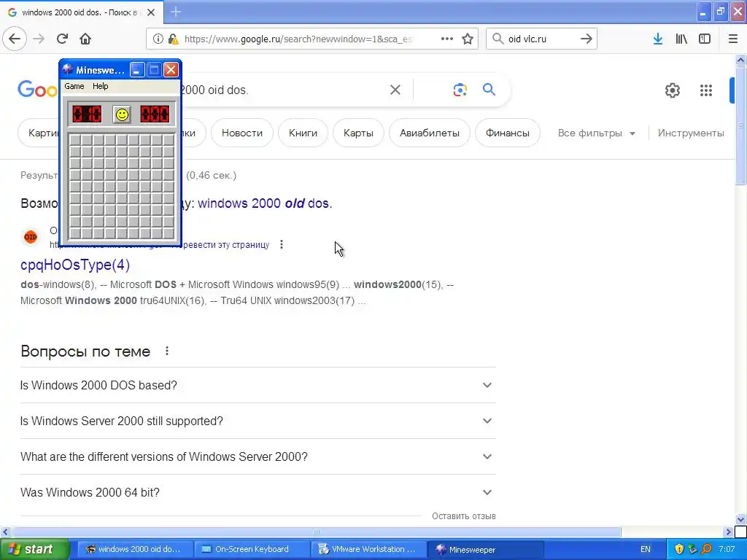Show site information icon in address bar
Viewport: 747px width, 560px height.
[x=158, y=39]
